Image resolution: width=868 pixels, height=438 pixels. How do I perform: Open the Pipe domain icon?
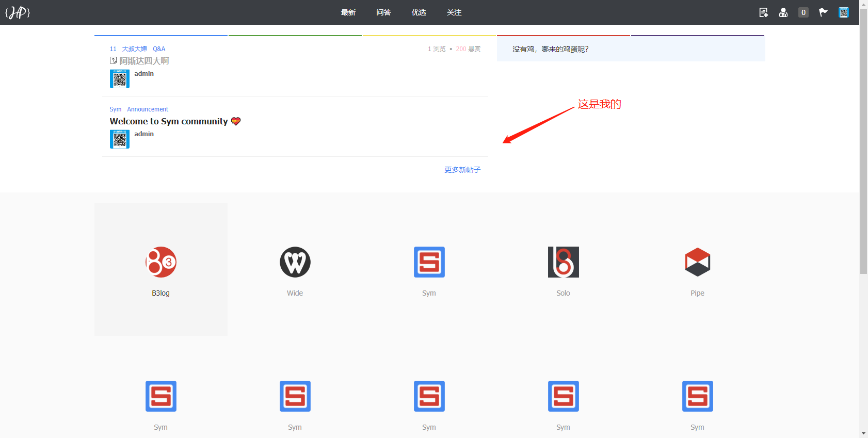698,262
